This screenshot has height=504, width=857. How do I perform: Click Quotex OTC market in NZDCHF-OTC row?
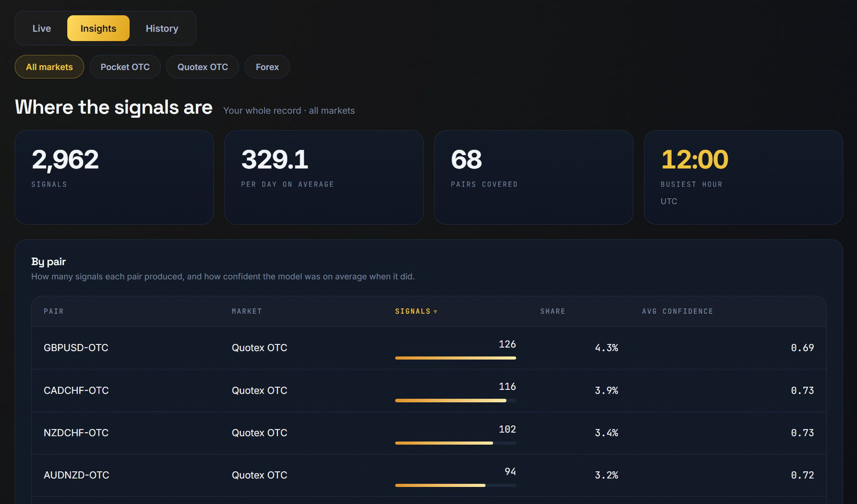259,433
